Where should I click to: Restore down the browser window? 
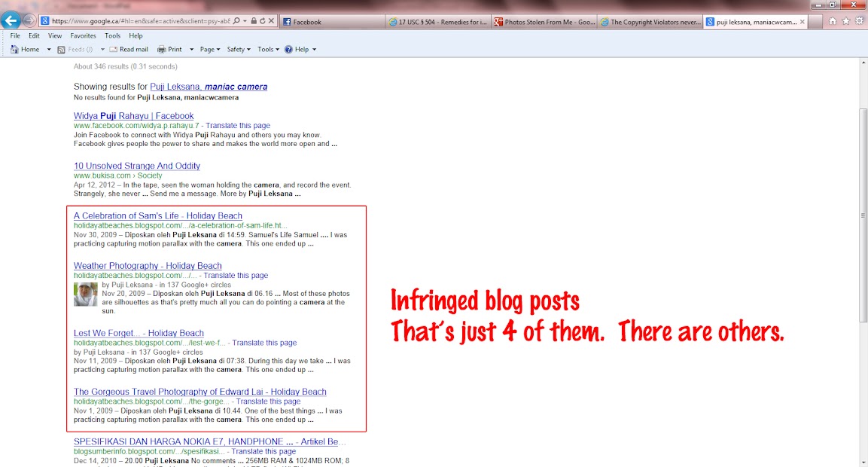[x=833, y=5]
